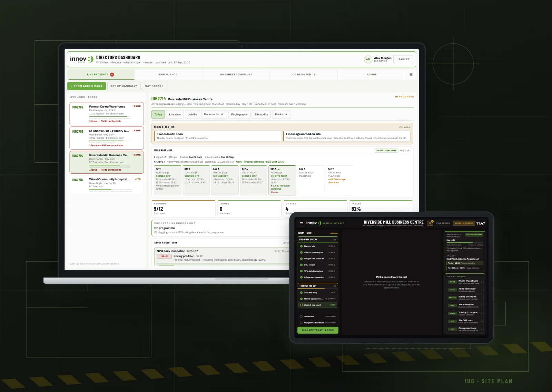Expand the Training & competence row chevron

pos(481,313)
